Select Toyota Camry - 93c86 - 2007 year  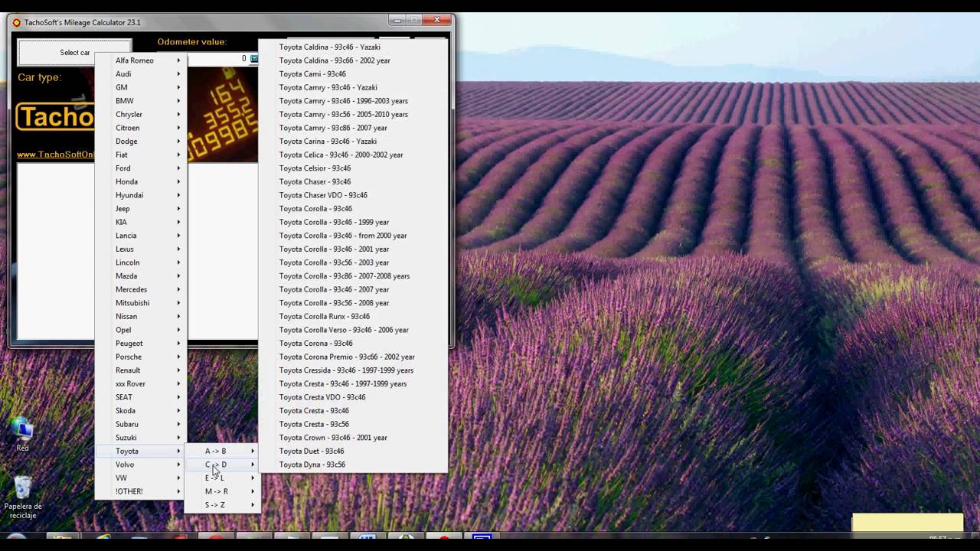click(x=353, y=128)
